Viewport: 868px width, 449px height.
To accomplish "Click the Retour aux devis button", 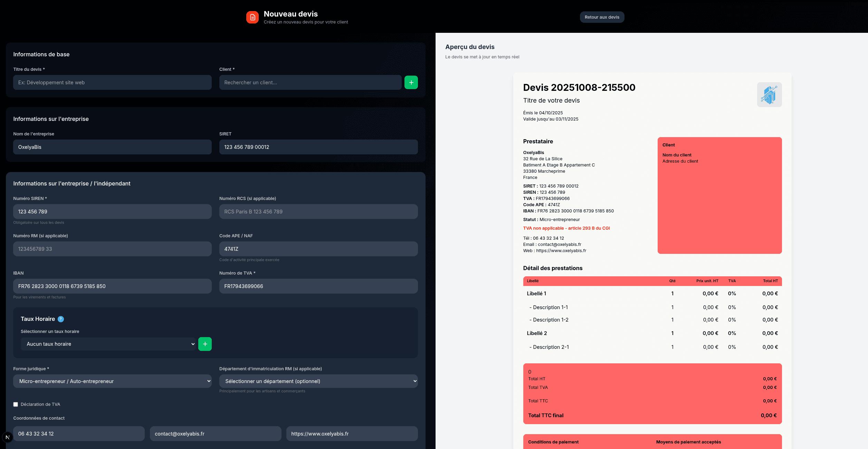I will tap(602, 17).
